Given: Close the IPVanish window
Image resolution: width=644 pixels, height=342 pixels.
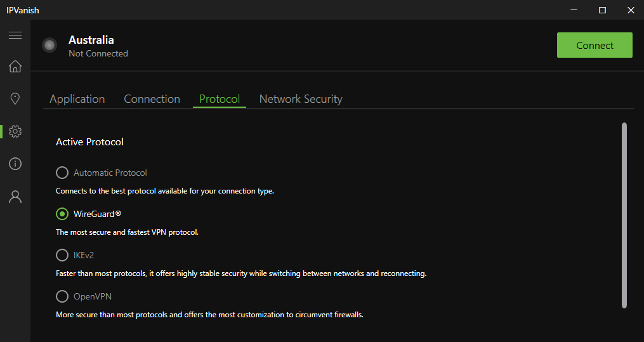Looking at the screenshot, I should point(631,10).
